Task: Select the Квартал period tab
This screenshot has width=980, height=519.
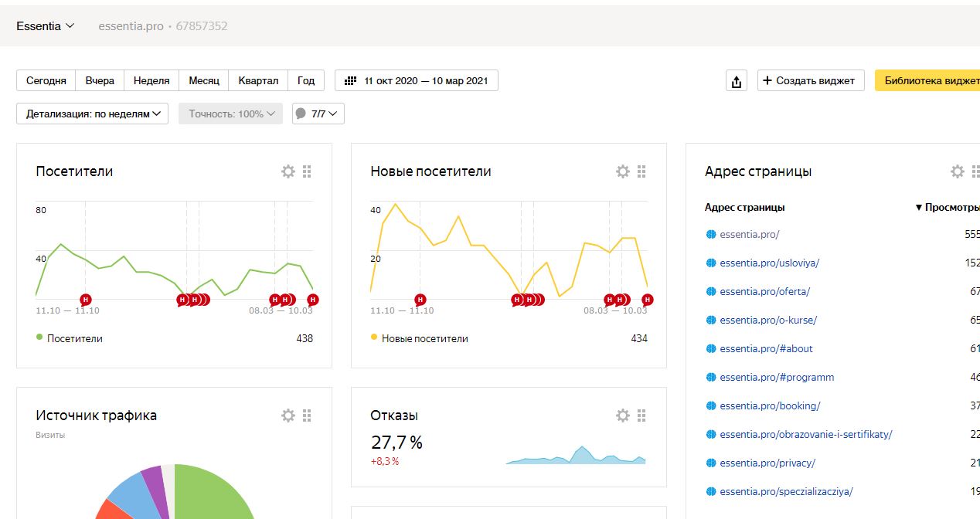Action: (x=258, y=80)
